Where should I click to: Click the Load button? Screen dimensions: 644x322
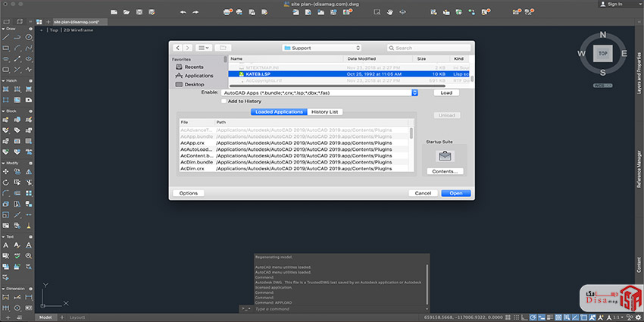pyautogui.click(x=446, y=92)
